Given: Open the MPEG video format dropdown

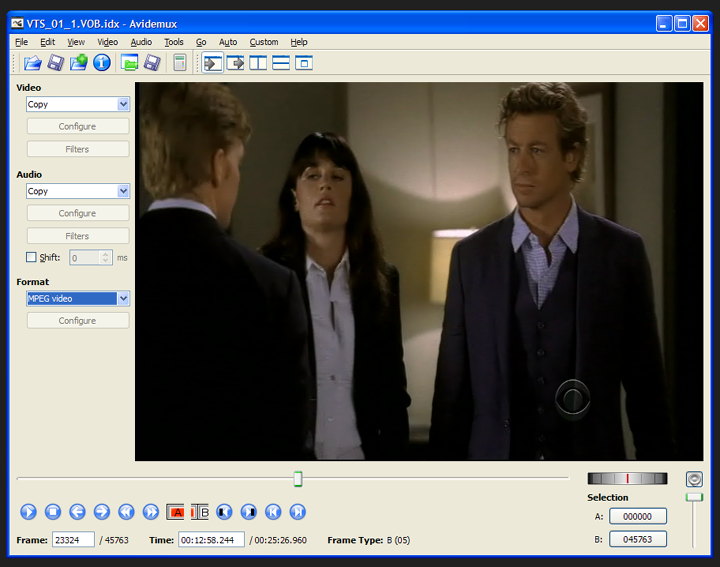Looking at the screenshot, I should tap(123, 298).
